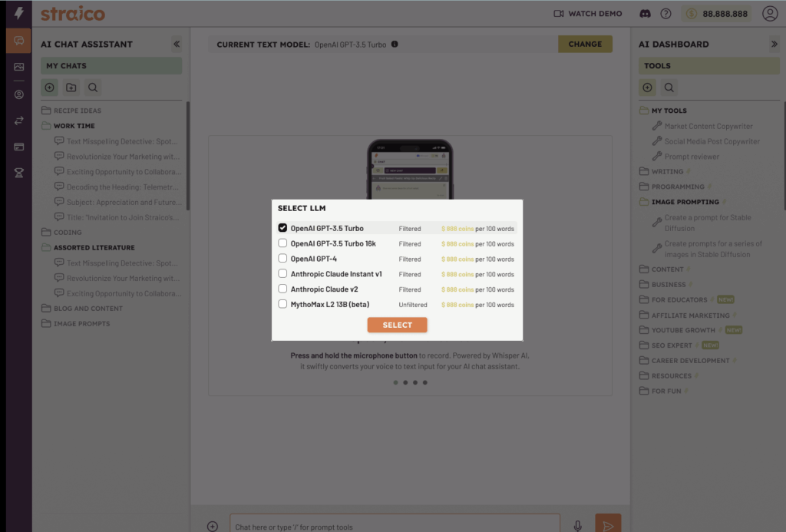Image resolution: width=786 pixels, height=532 pixels.
Task: Open the image generation sidebar icon
Action: [19, 67]
